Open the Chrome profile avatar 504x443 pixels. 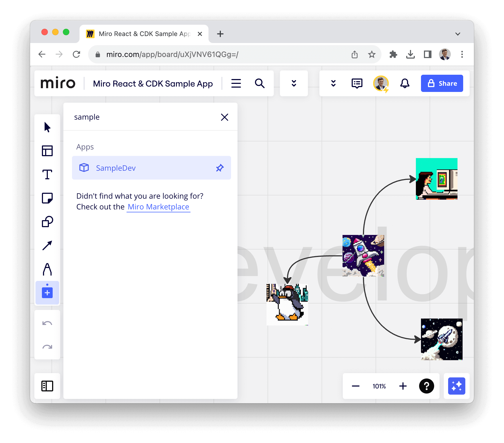(445, 55)
